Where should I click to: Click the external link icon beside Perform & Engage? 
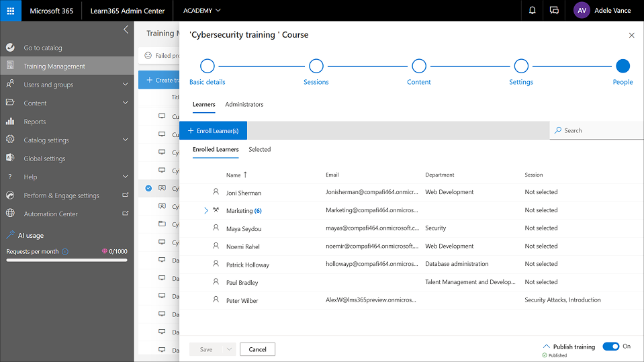click(126, 195)
